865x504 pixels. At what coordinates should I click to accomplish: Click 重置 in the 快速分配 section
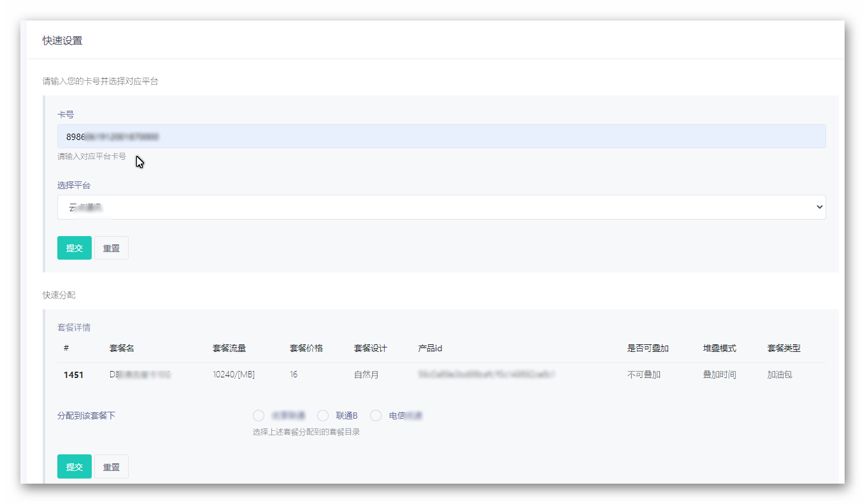coord(111,466)
